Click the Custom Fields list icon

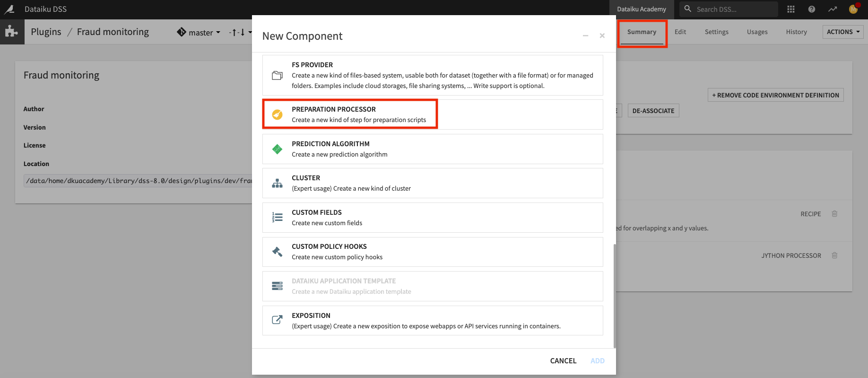coord(277,218)
